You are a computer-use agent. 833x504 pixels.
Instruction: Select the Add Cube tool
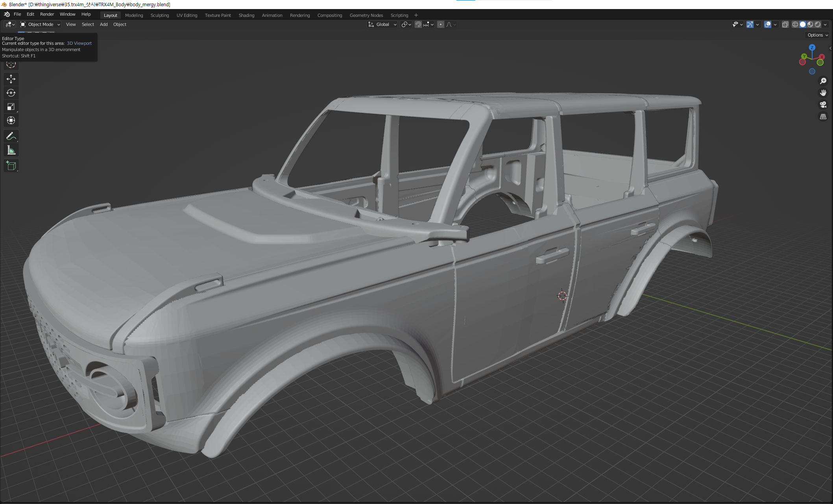[11, 166]
